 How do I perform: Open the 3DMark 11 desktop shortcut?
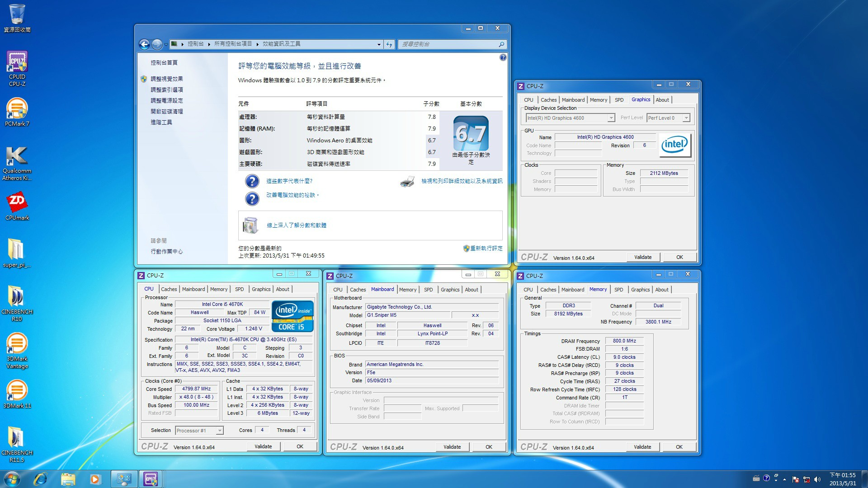pos(17,394)
